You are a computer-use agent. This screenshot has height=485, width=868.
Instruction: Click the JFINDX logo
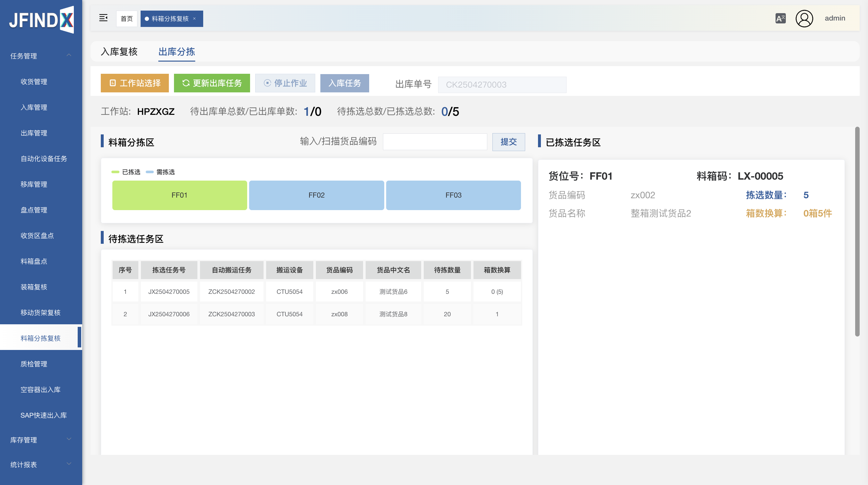41,20
